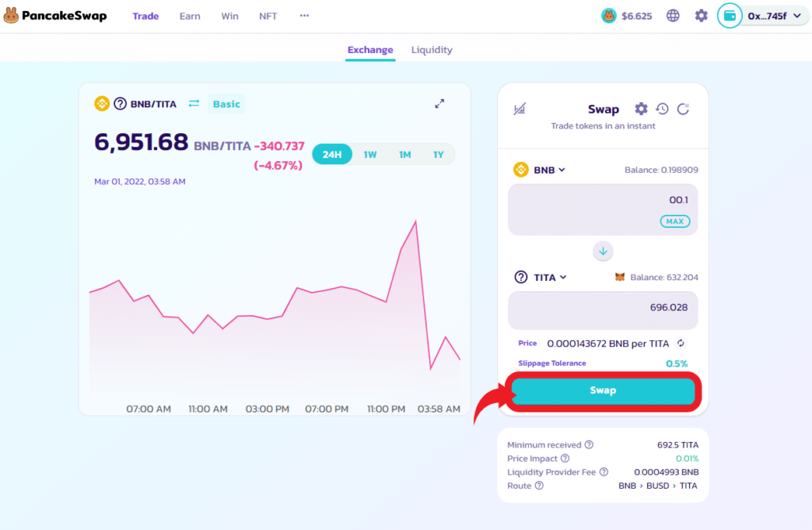
Task: Click the BNB balance 0.198909 text
Action: click(x=661, y=170)
